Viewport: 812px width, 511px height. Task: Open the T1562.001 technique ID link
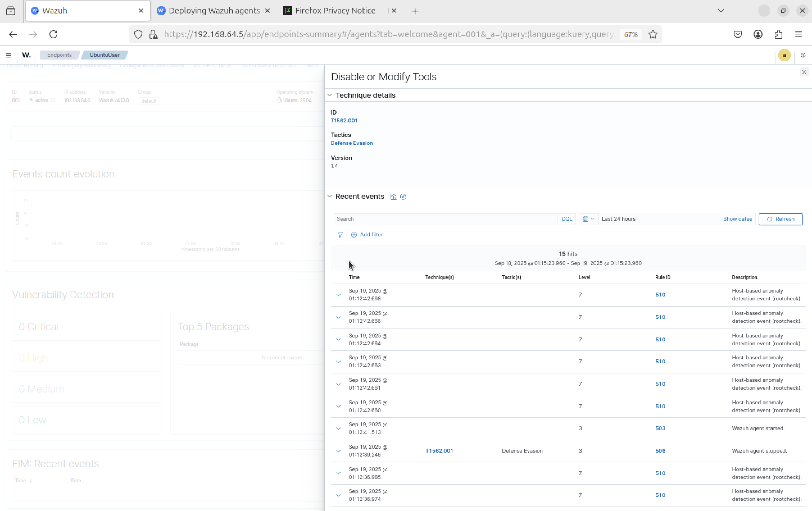pyautogui.click(x=344, y=120)
